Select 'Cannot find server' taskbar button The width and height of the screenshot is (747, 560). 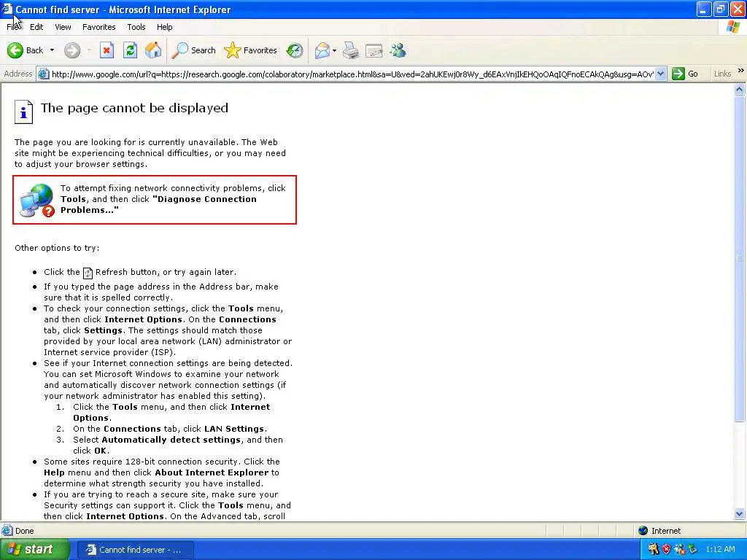(x=135, y=550)
